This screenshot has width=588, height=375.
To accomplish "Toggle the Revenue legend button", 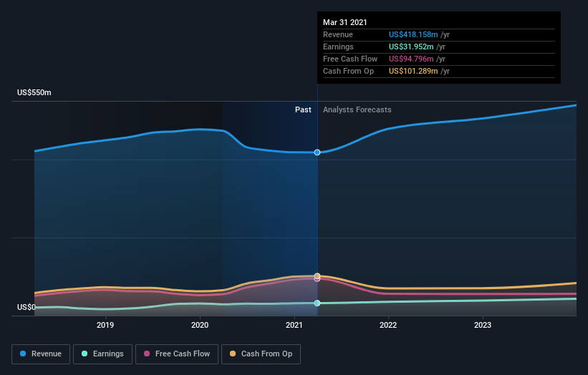I will [x=41, y=354].
